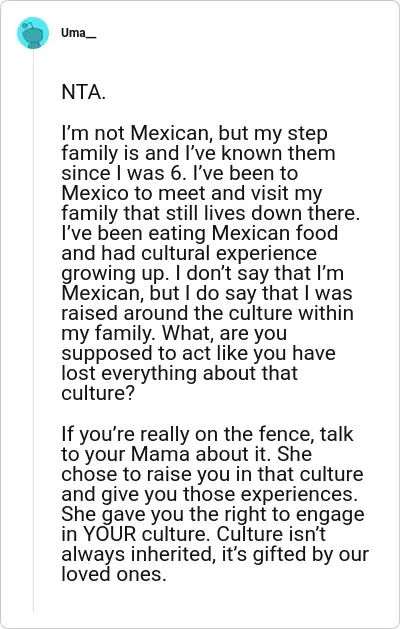Click the line "to your Mama about it. She"
This screenshot has height=629, width=400.
(x=187, y=455)
